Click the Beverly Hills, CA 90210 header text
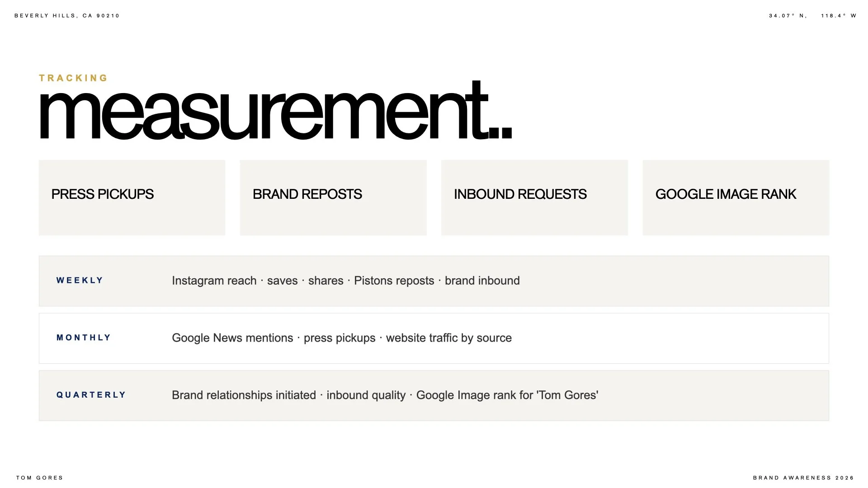Image resolution: width=868 pixels, height=488 pixels. 67,16
